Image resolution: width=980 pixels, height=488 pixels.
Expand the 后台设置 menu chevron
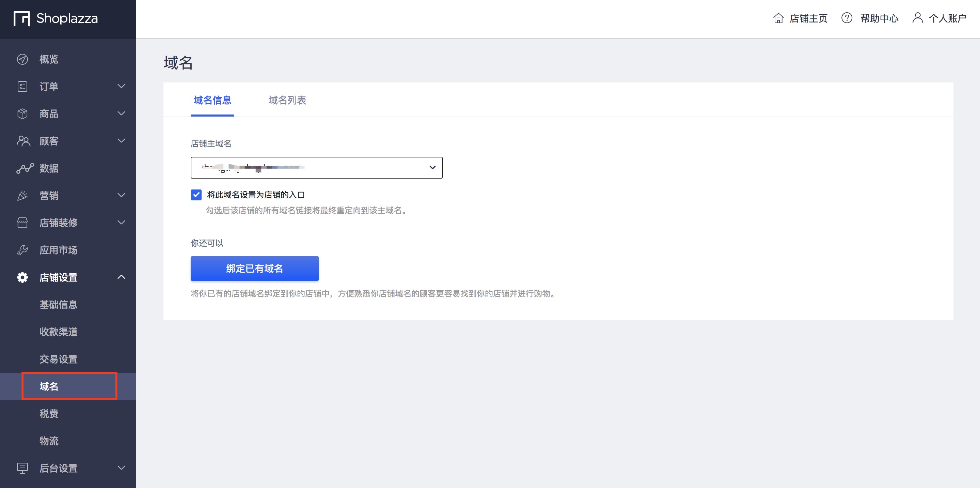click(x=121, y=468)
